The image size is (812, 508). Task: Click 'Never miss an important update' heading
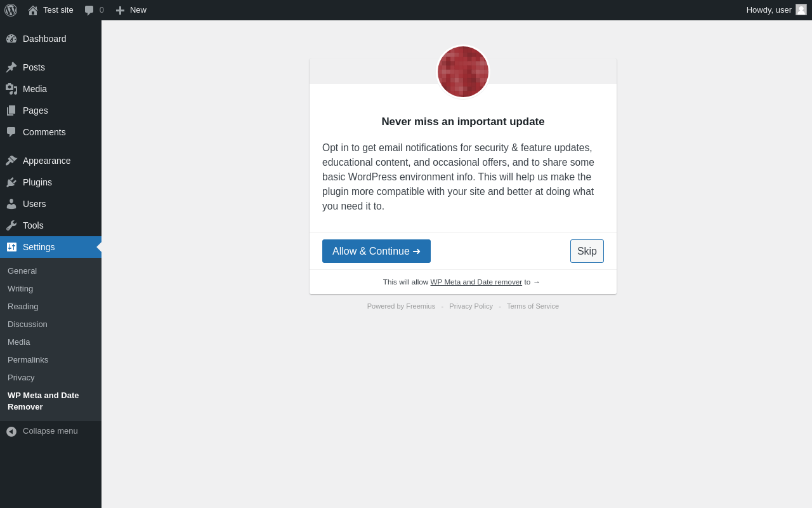(x=463, y=122)
